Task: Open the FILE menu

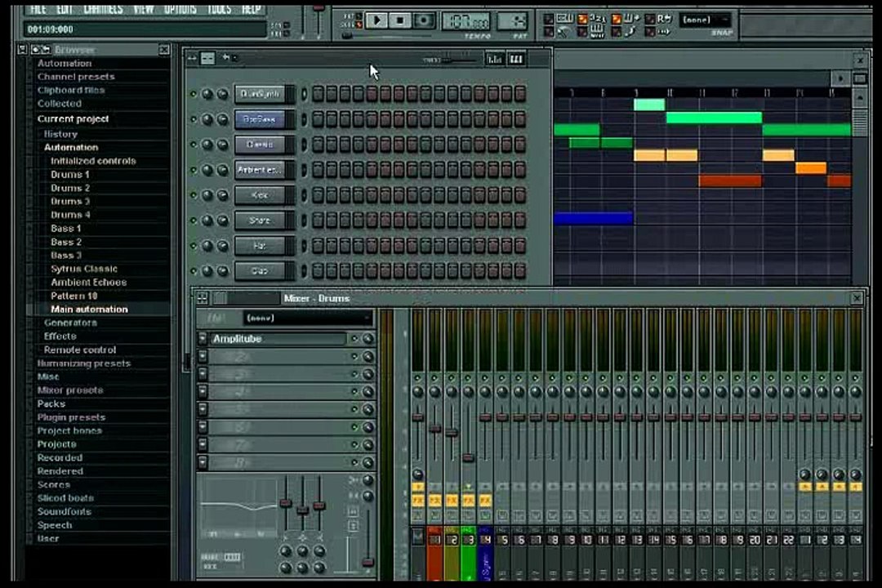Action: [x=38, y=9]
